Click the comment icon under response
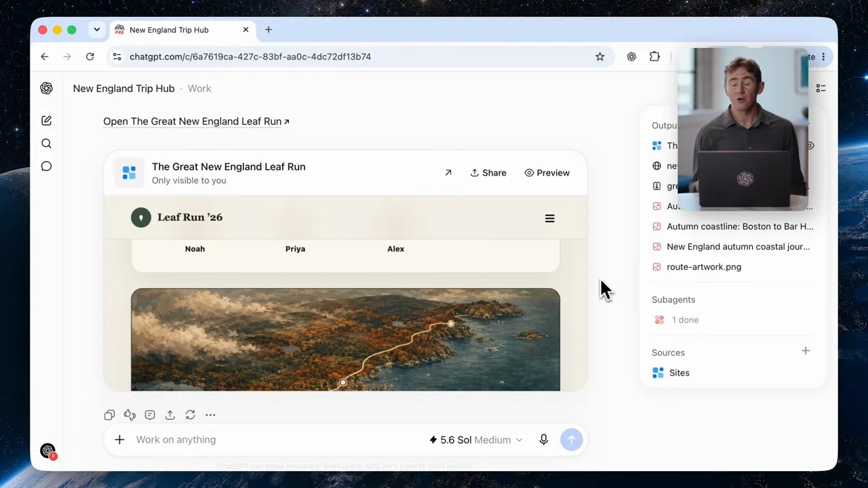Viewport: 868px width, 488px height. click(x=150, y=415)
